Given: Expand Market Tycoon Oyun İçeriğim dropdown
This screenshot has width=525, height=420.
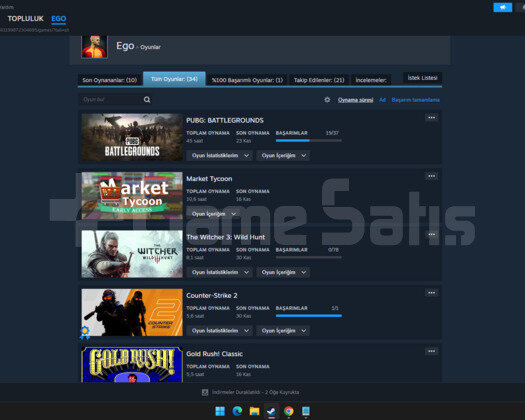Looking at the screenshot, I should click(213, 214).
